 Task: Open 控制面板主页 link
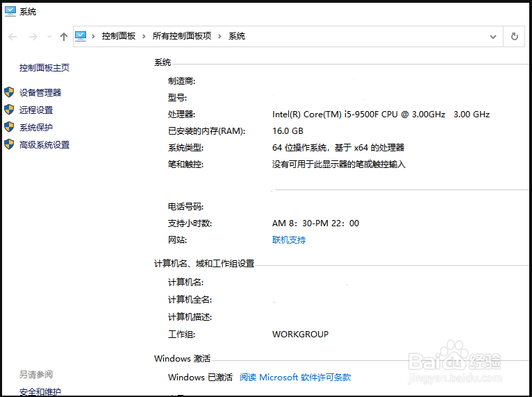(x=44, y=68)
